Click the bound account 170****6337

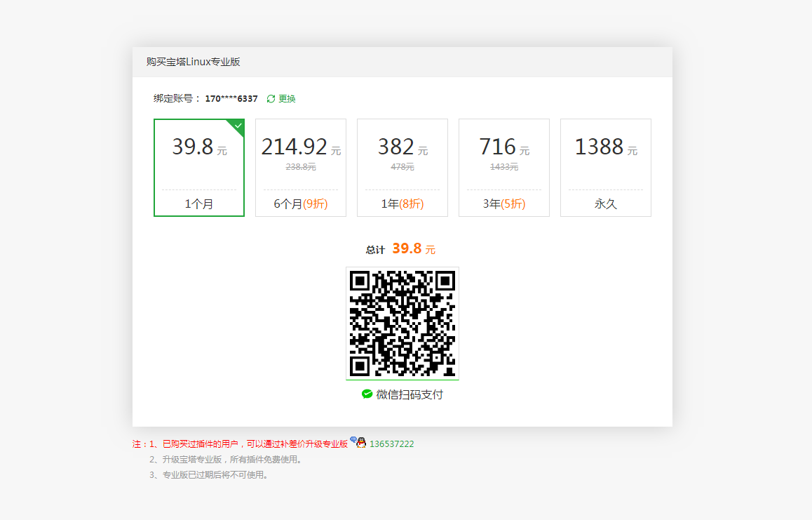click(x=231, y=98)
